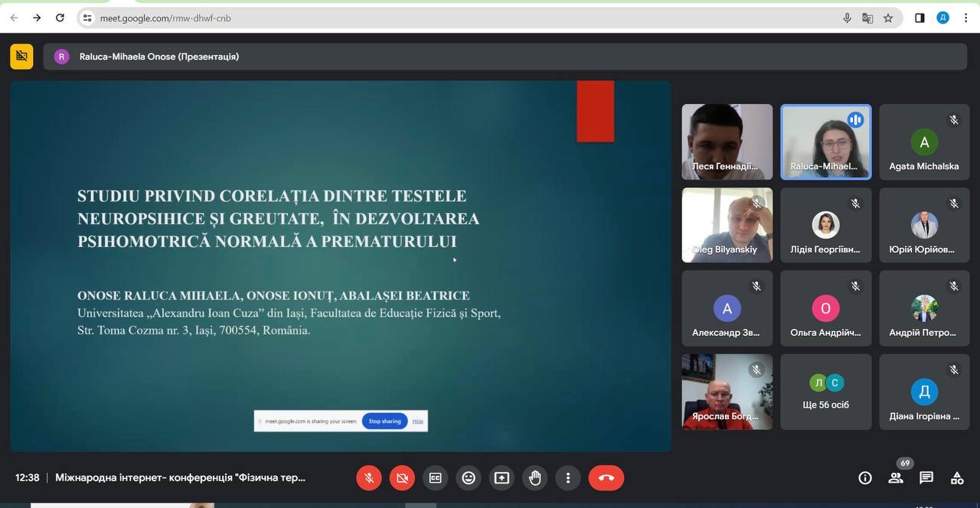Select Raluca-Mihaela's speaking video tile
980x508 pixels.
pos(825,142)
